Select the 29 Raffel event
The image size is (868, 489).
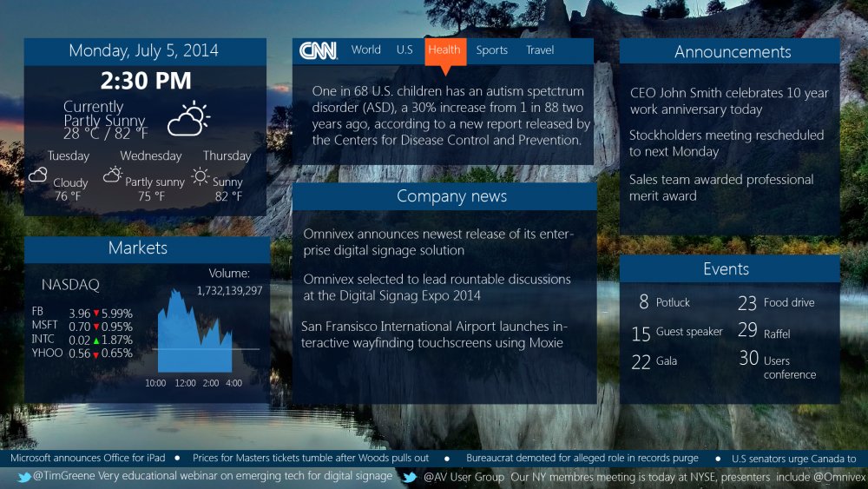tap(764, 331)
